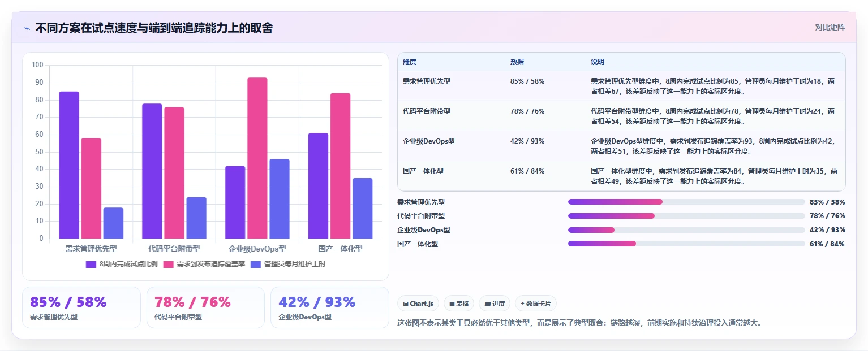This screenshot has width=868, height=351.
Task: Click the blue 管理员每月维护工时 legend swatch
Action: pos(256,264)
